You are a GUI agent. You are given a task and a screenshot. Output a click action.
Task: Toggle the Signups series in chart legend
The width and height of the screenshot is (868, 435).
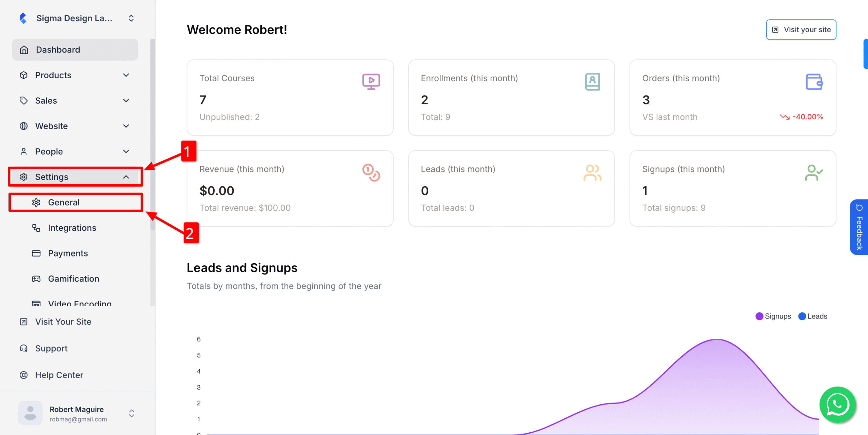coord(773,316)
